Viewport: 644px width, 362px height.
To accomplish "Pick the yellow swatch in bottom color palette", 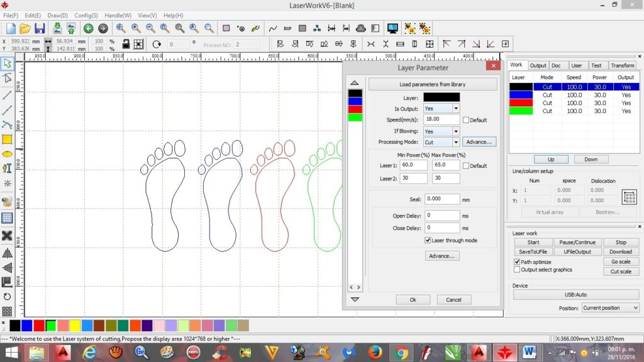I will [x=74, y=325].
